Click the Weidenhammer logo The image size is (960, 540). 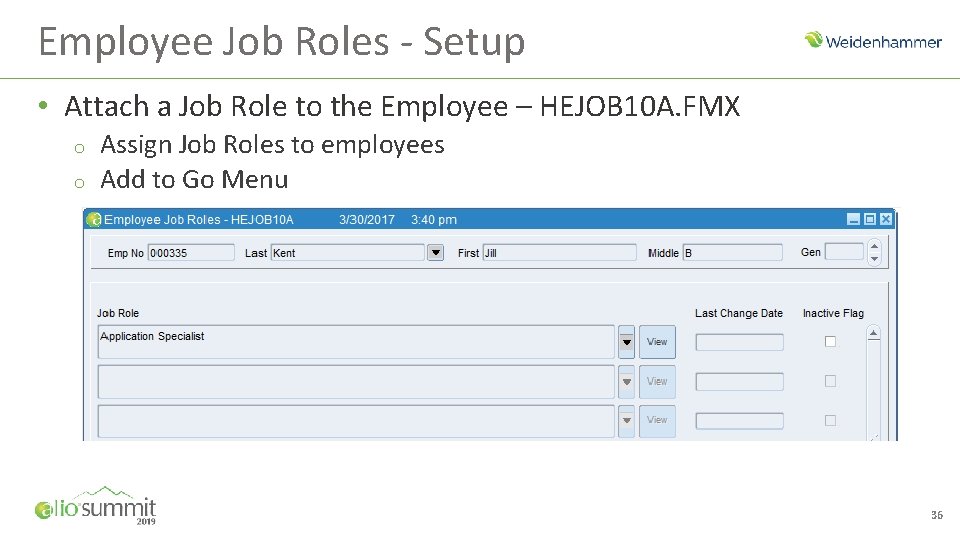point(873,41)
